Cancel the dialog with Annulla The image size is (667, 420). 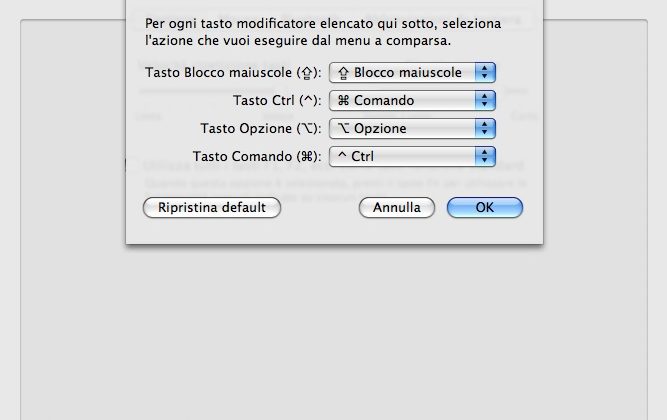397,208
